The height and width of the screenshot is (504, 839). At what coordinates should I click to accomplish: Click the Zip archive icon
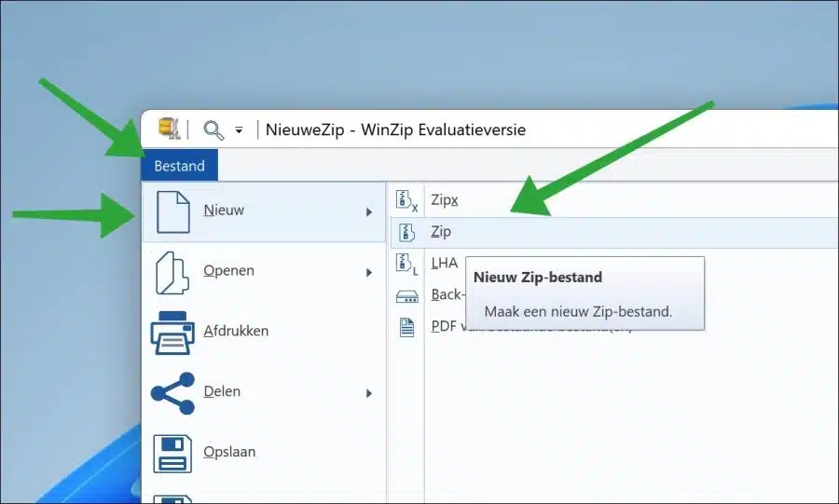click(406, 233)
